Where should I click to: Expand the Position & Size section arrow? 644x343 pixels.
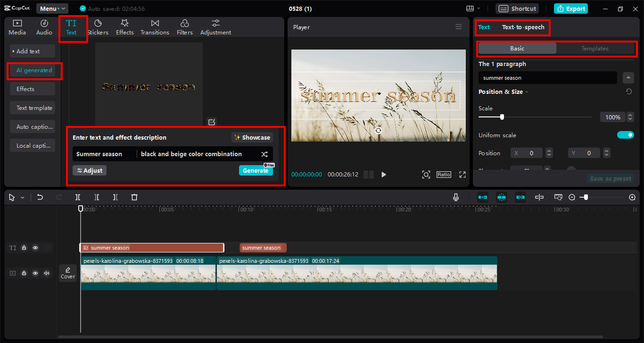[527, 92]
